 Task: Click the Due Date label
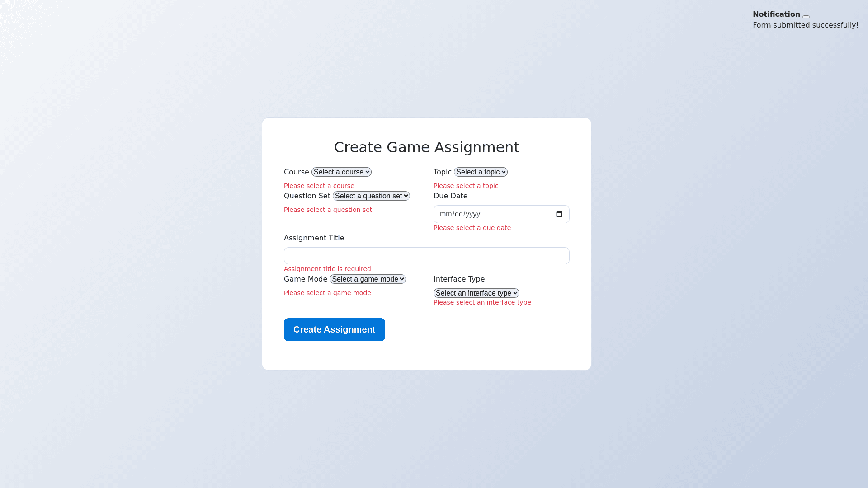click(x=450, y=196)
